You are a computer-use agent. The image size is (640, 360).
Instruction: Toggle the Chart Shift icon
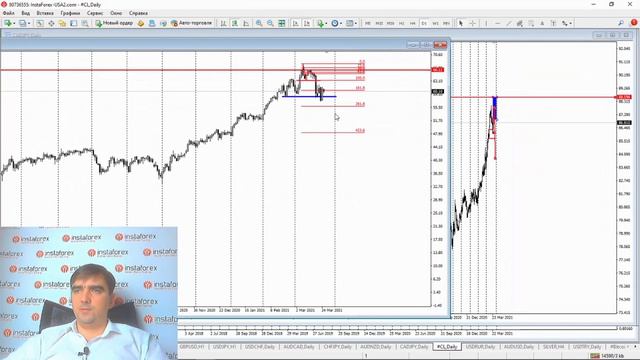point(307,23)
